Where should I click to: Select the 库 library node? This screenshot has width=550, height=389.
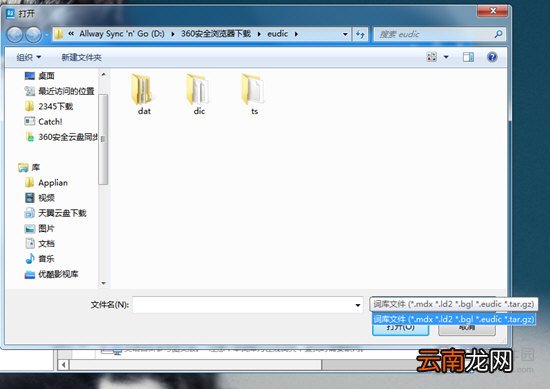click(x=29, y=168)
